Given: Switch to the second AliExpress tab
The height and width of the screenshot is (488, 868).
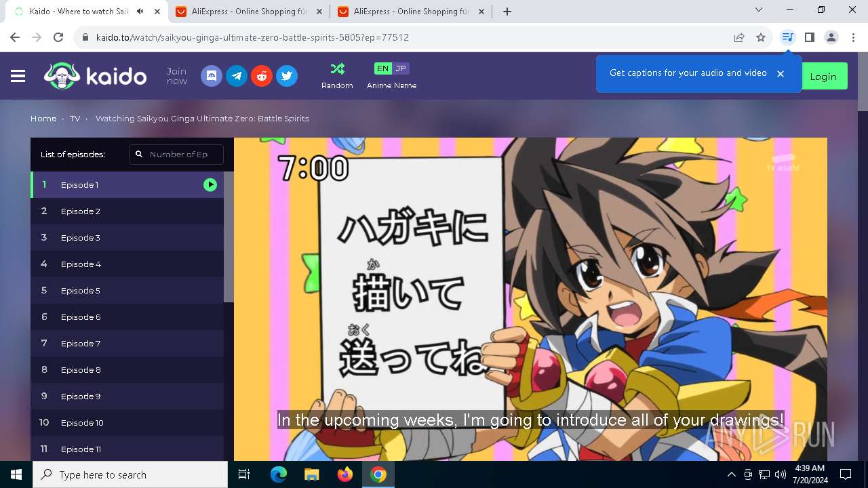Looking at the screenshot, I should [x=411, y=12].
